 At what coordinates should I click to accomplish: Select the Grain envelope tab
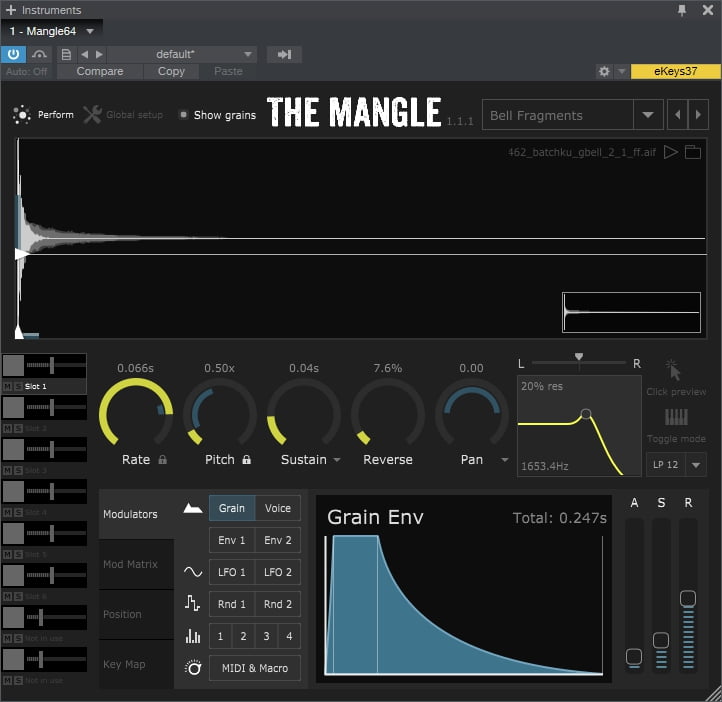(x=232, y=508)
